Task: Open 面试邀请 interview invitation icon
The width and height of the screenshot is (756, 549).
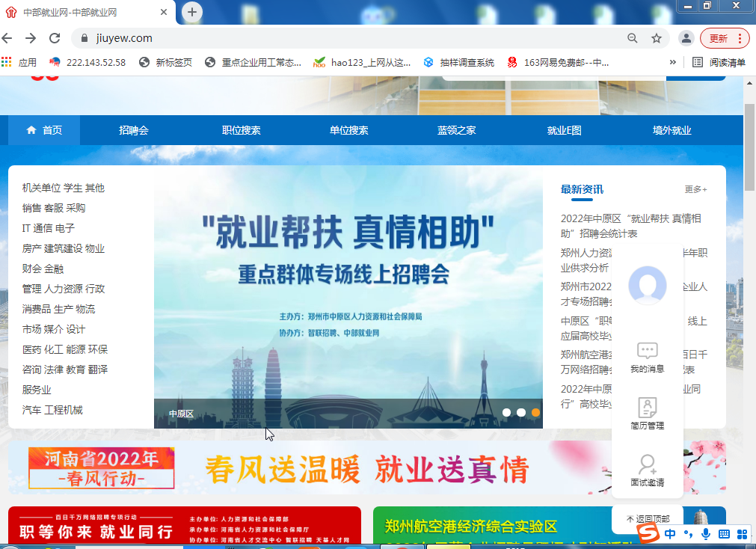Action: click(648, 470)
